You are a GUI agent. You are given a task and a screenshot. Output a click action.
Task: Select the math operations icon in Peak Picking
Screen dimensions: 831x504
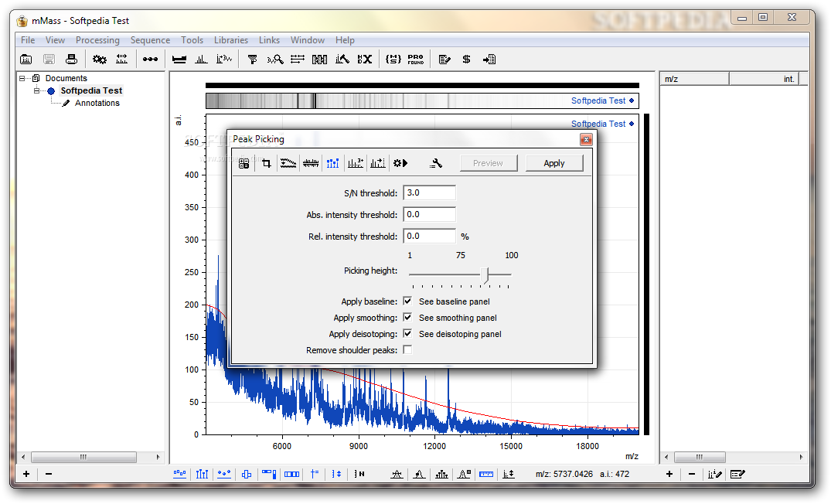(x=244, y=163)
